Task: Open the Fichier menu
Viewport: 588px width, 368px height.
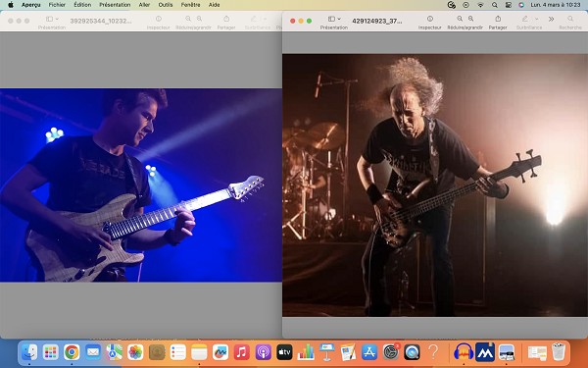Action: click(x=57, y=5)
